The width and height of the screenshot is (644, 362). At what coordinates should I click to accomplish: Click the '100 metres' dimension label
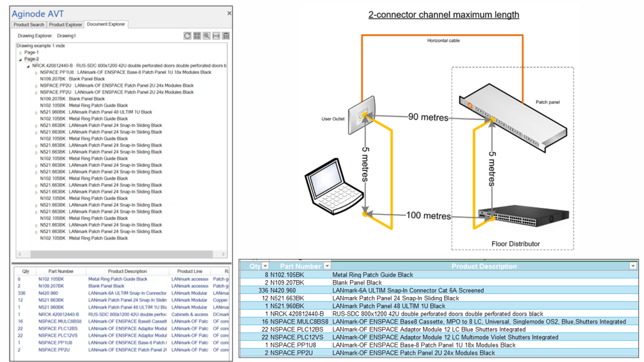click(x=429, y=216)
